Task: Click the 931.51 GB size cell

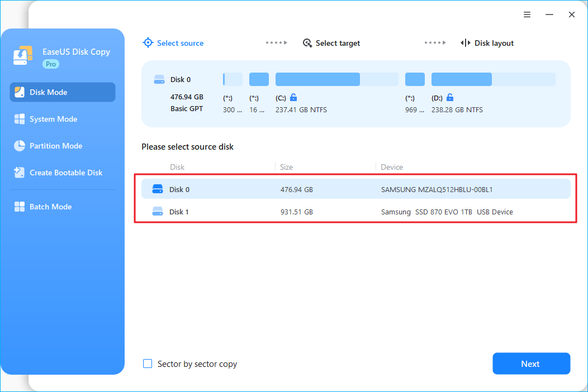Action: click(297, 212)
